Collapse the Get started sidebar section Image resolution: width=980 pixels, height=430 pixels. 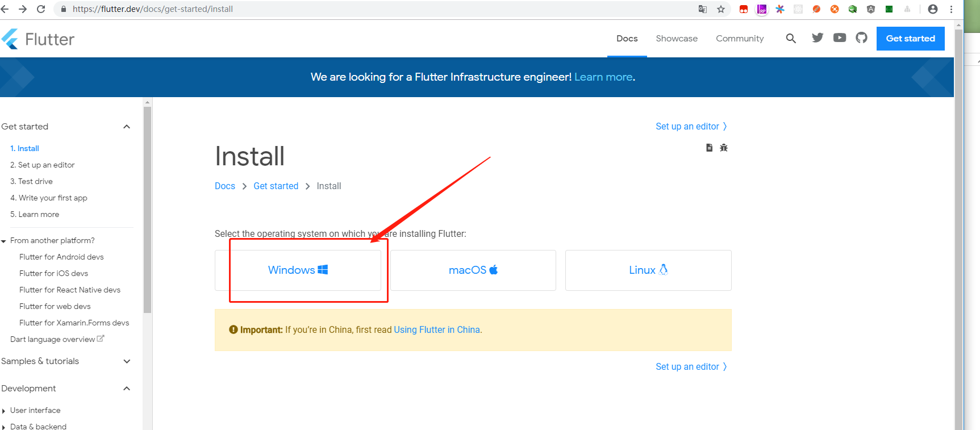pyautogui.click(x=127, y=127)
